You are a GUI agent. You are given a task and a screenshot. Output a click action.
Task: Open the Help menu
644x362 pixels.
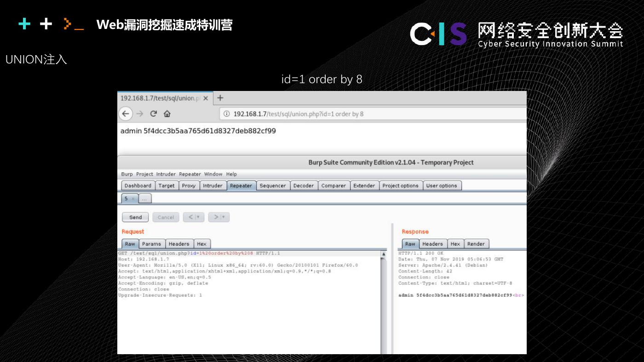pyautogui.click(x=231, y=174)
